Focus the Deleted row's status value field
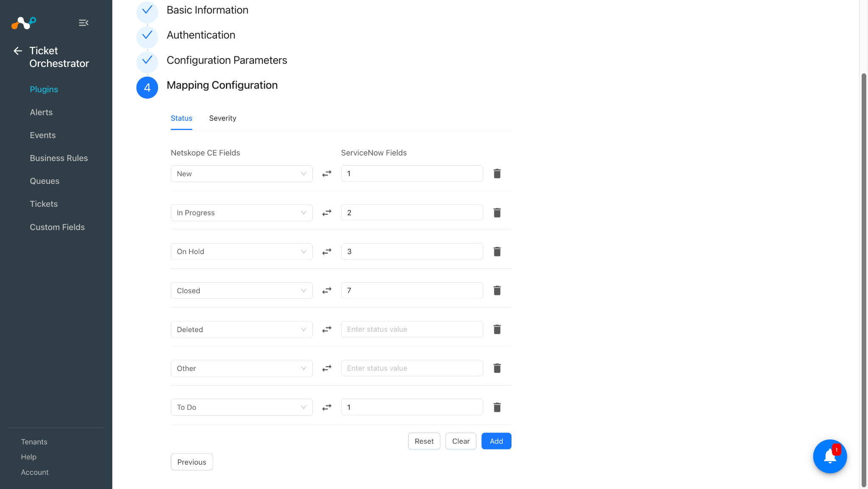Screen dimensions: 868x489 point(412,329)
